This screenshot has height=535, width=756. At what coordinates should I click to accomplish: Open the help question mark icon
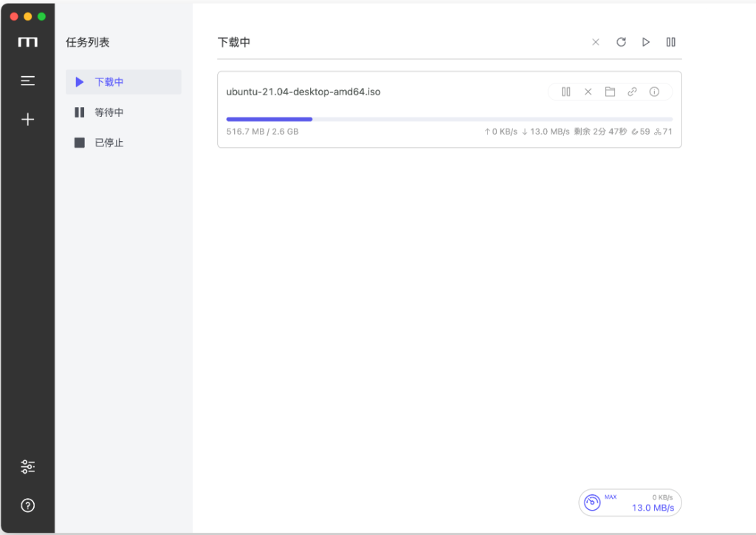[x=27, y=505]
